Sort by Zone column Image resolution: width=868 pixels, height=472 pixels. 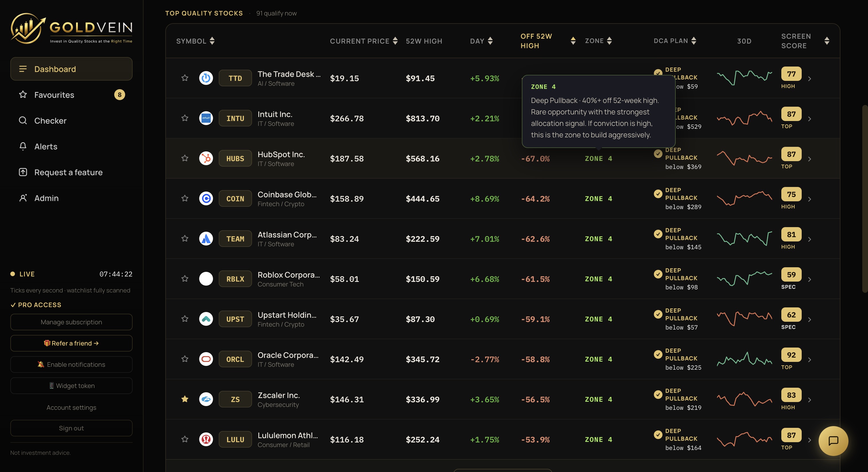[x=598, y=41]
